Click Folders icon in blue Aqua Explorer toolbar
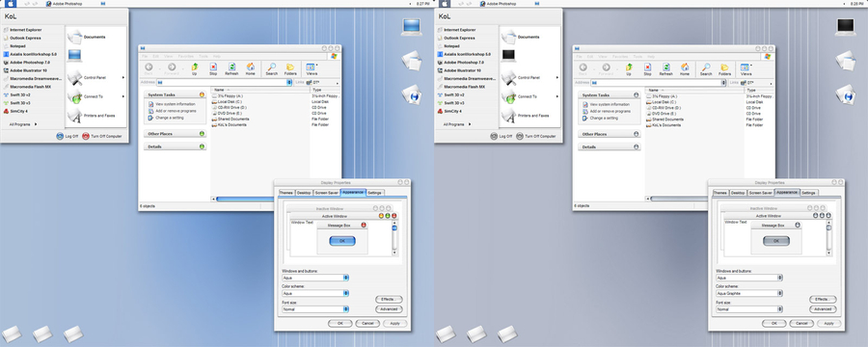This screenshot has width=868, height=347. [290, 67]
